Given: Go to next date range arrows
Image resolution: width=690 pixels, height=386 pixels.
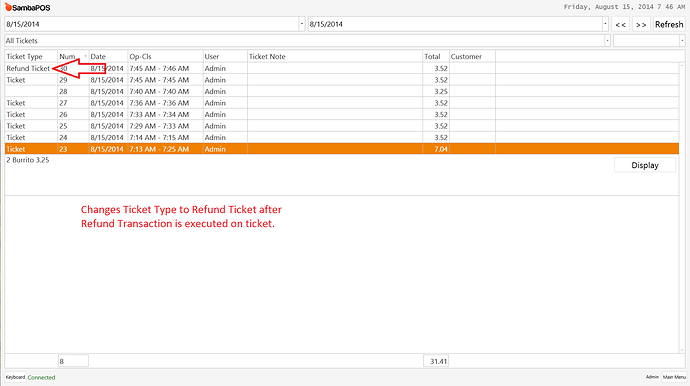Looking at the screenshot, I should click(x=641, y=24).
